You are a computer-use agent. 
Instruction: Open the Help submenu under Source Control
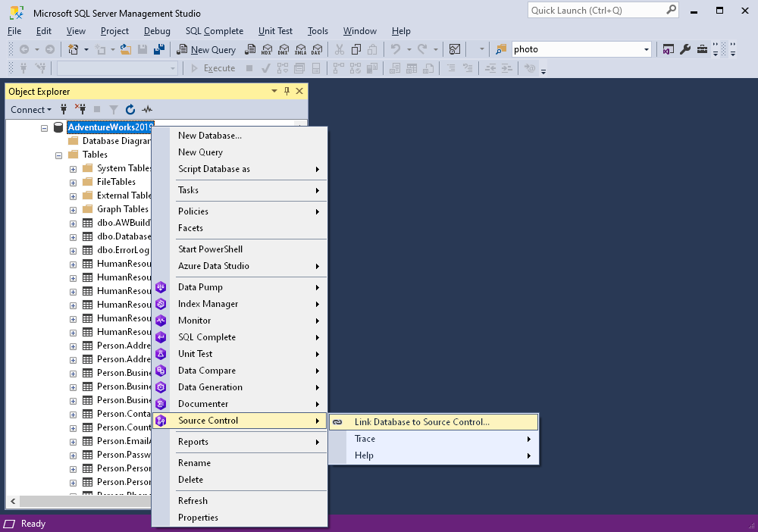434,455
